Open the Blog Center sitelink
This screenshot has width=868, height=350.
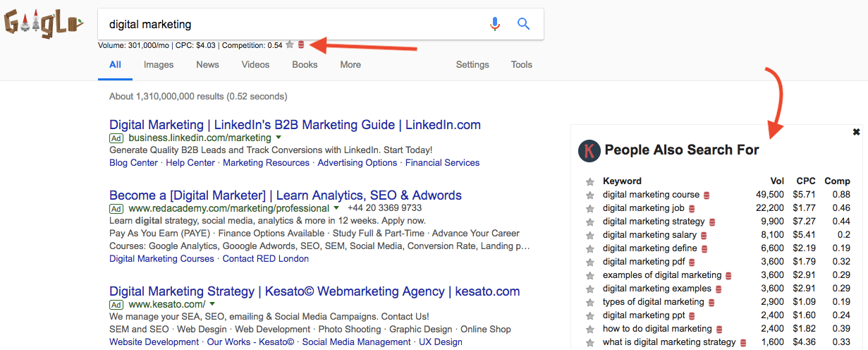(x=133, y=163)
